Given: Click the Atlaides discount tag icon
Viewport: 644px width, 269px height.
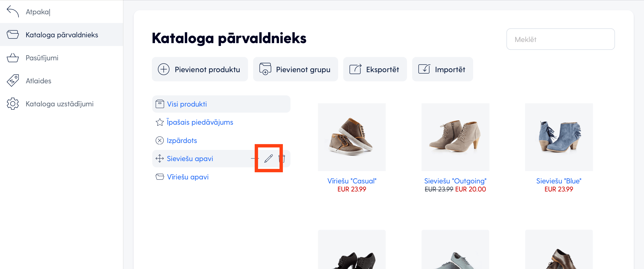Looking at the screenshot, I should (x=13, y=81).
